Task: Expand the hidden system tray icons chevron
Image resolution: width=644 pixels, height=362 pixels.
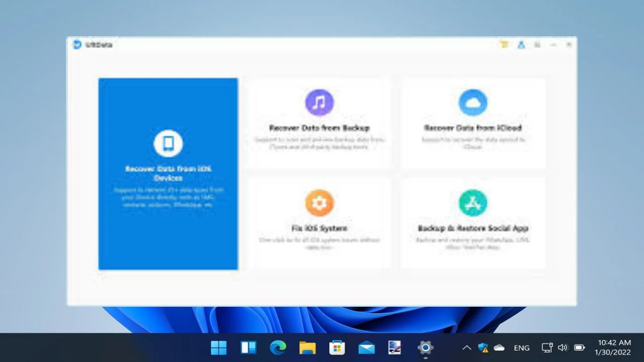Action: click(x=467, y=347)
